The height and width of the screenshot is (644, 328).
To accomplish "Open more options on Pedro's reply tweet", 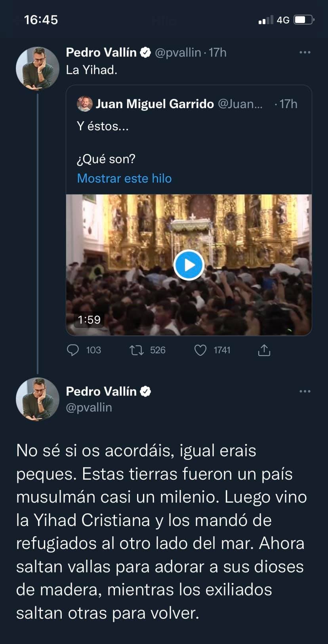I will click(x=305, y=391).
